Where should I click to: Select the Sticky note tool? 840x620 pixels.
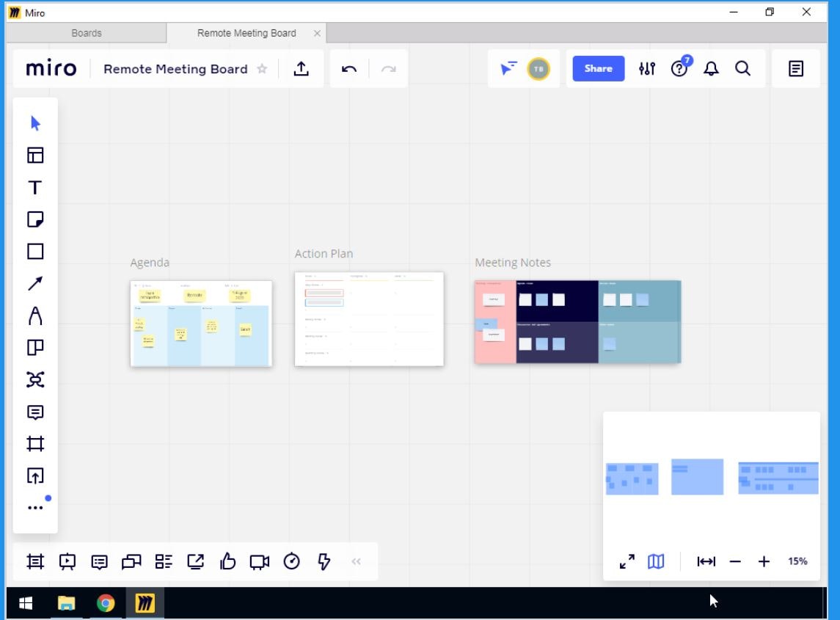(35, 219)
